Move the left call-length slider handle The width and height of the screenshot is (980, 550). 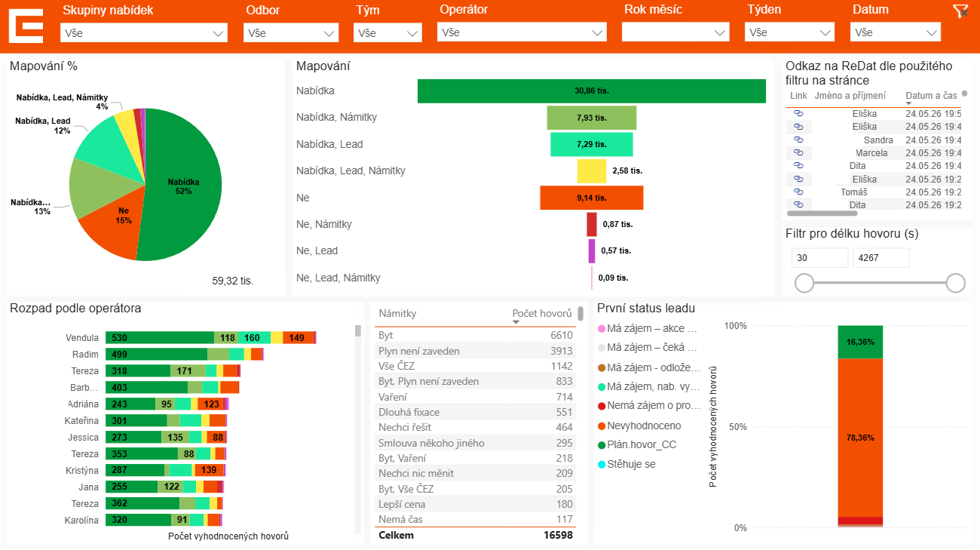point(804,283)
